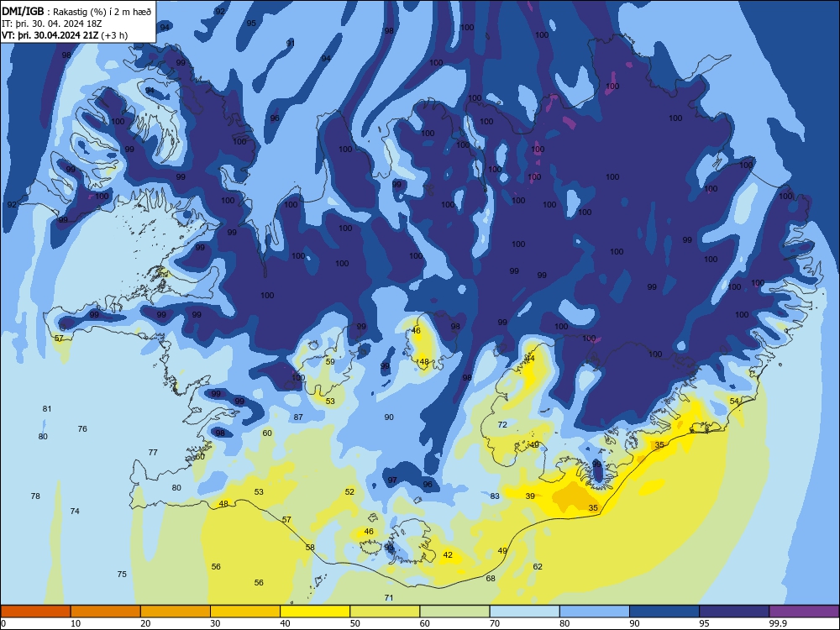Click the legend tick label '99.9'
The height and width of the screenshot is (630, 840).
[x=777, y=623]
